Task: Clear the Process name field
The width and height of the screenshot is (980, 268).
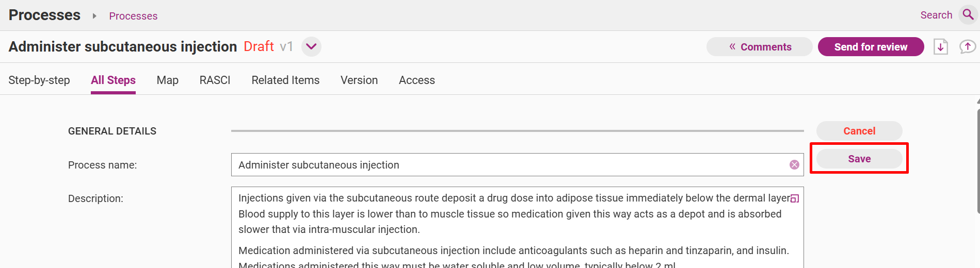Action: pos(794,165)
